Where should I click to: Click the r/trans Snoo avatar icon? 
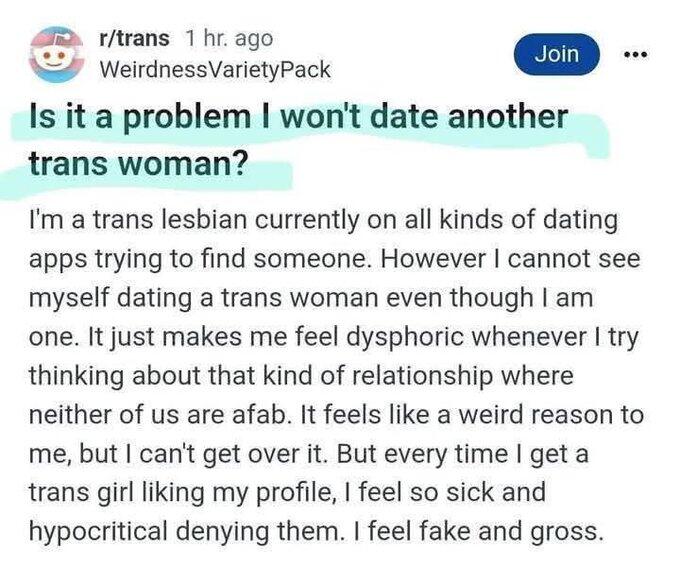click(57, 54)
